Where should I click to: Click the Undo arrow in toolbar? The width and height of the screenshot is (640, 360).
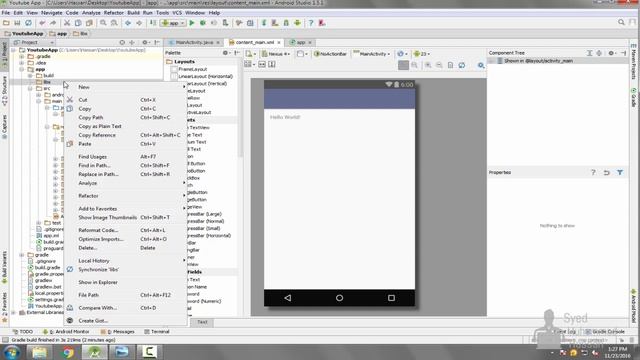[x=42, y=23]
